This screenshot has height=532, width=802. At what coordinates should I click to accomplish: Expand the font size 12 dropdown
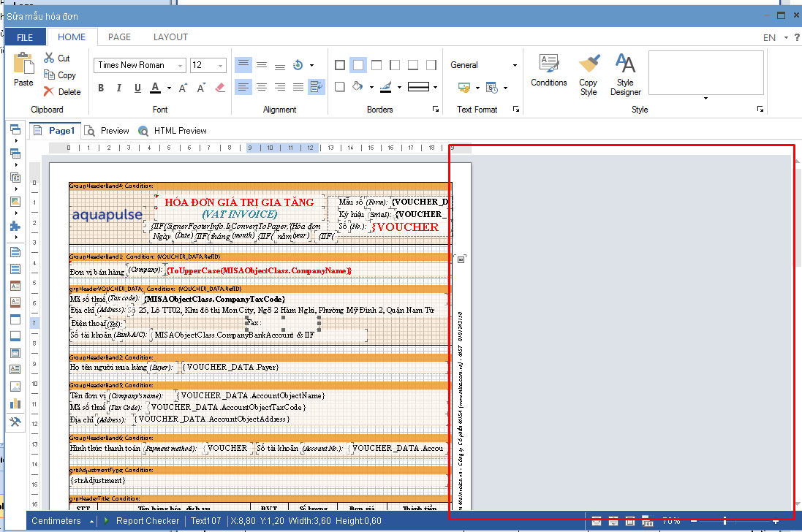[x=221, y=66]
